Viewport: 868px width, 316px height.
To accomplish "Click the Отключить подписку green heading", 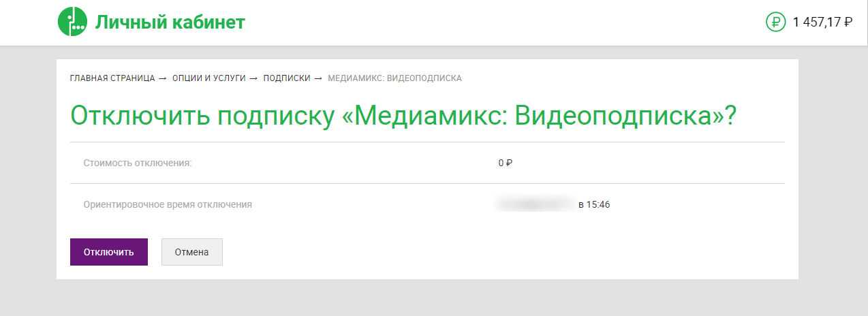I will point(403,116).
